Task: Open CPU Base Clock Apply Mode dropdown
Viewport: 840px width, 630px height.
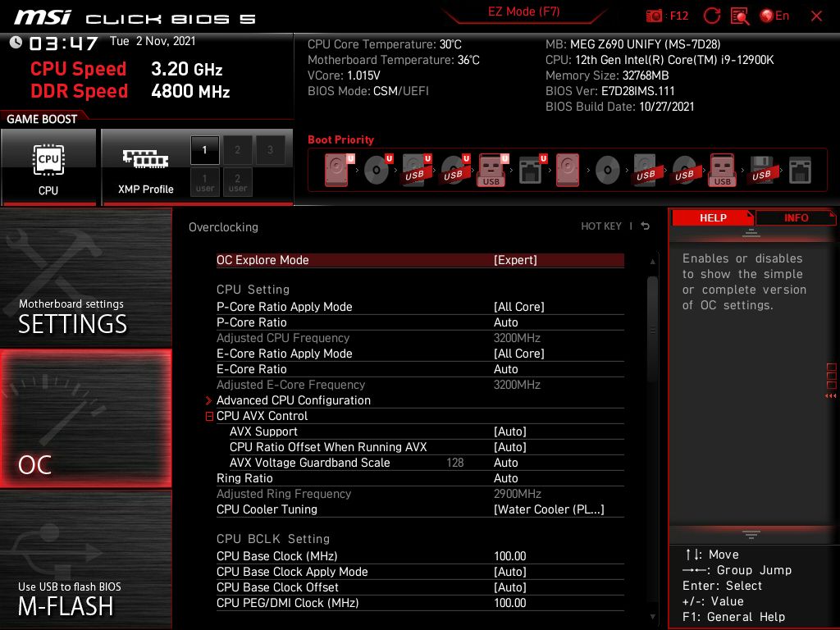Action: pos(510,572)
